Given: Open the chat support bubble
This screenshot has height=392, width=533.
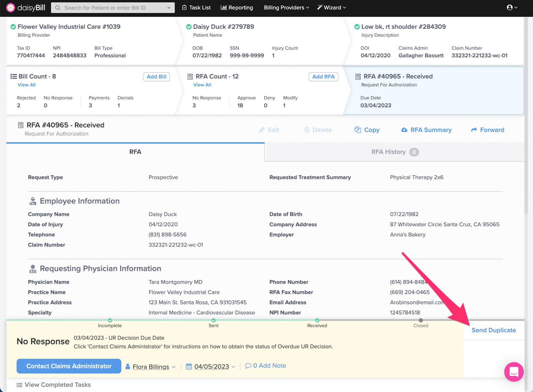Looking at the screenshot, I should click(514, 372).
